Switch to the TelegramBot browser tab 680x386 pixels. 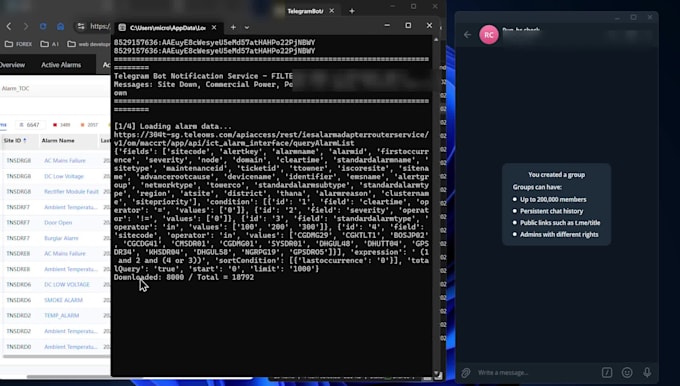click(x=305, y=11)
